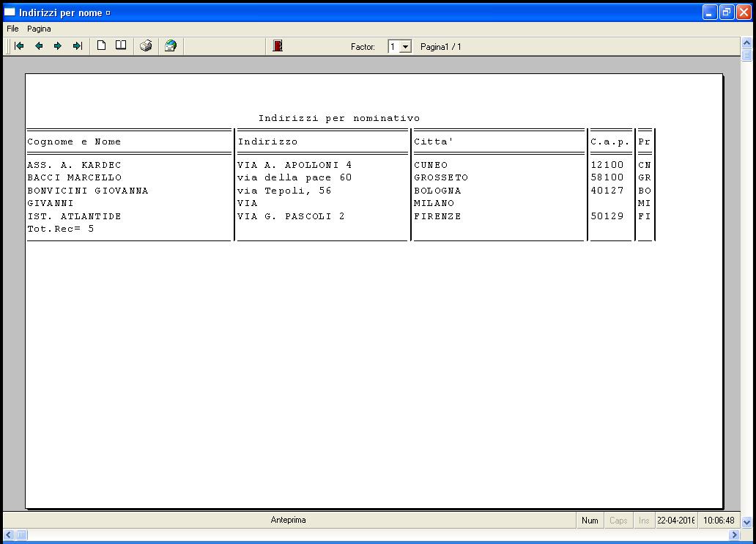
Task: Click the 'Pr' column header
Action: coord(645,142)
